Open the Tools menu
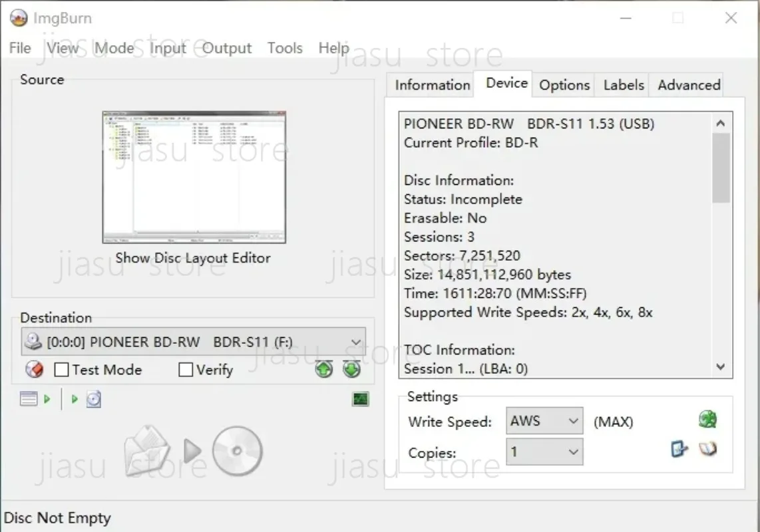The width and height of the screenshot is (760, 532). 285,48
